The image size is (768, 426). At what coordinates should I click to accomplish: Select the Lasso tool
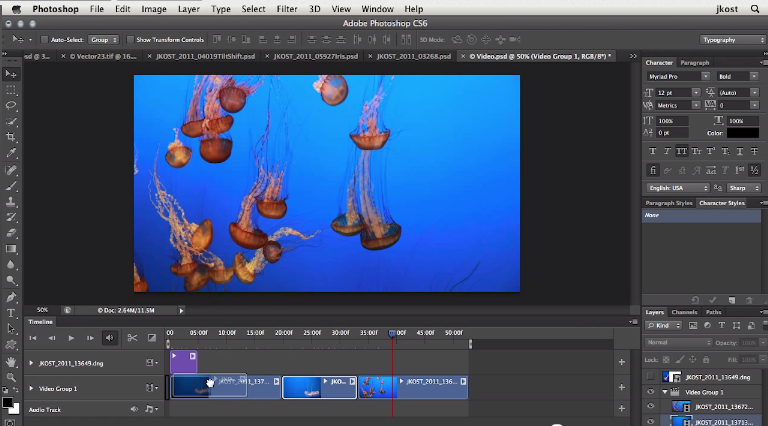12,105
